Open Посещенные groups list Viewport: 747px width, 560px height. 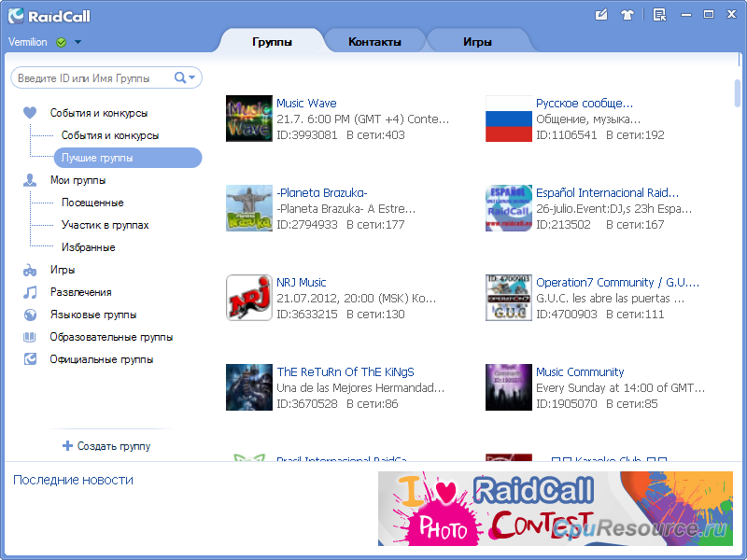pos(92,203)
